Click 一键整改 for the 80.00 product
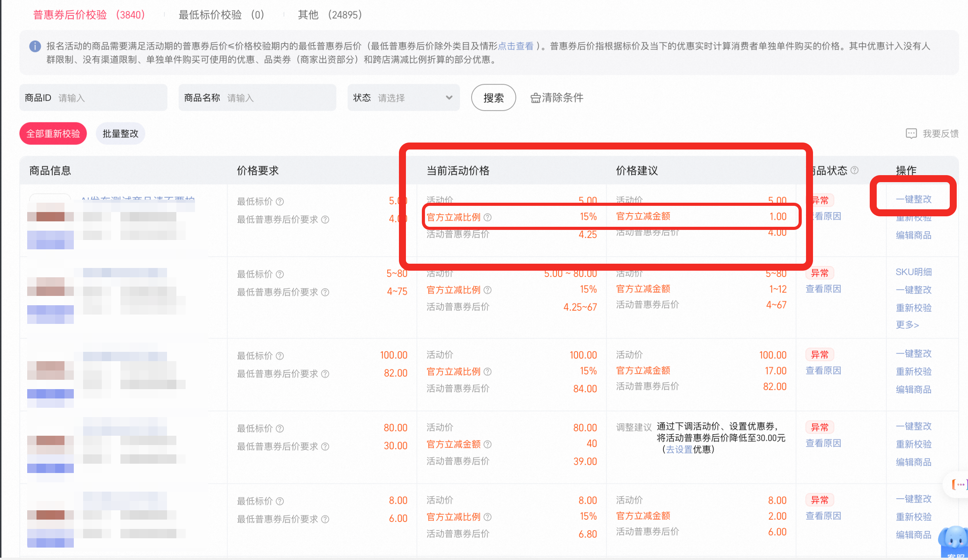Image resolution: width=968 pixels, height=560 pixels. coord(914,426)
